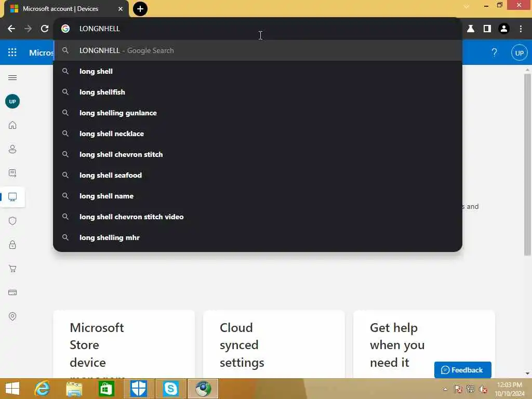Select the Devices monitor icon in sidebar
532x399 pixels.
pos(12,197)
